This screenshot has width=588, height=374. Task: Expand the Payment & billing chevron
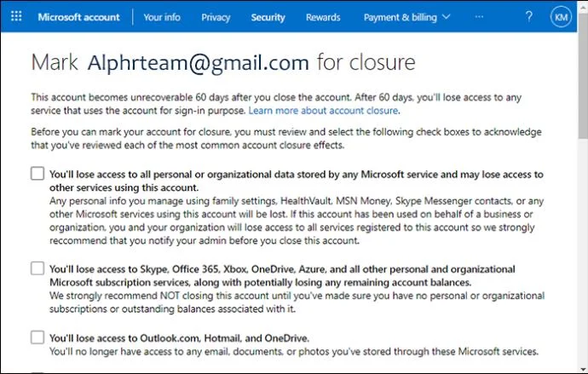pos(447,17)
